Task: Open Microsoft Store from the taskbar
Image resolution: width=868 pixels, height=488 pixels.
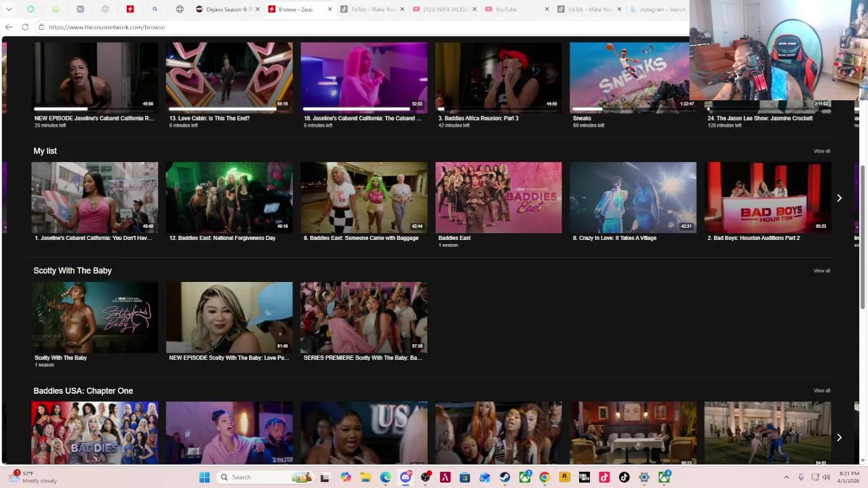Action: (x=465, y=477)
